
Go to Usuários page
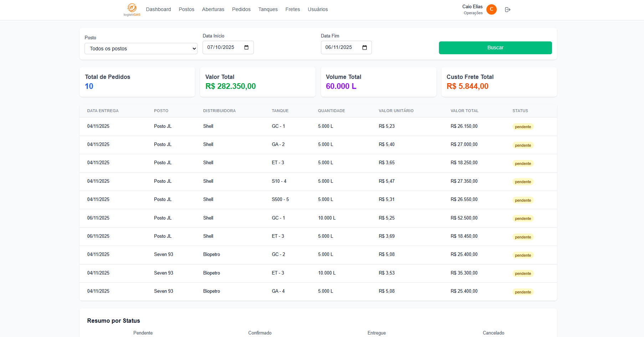318,9
